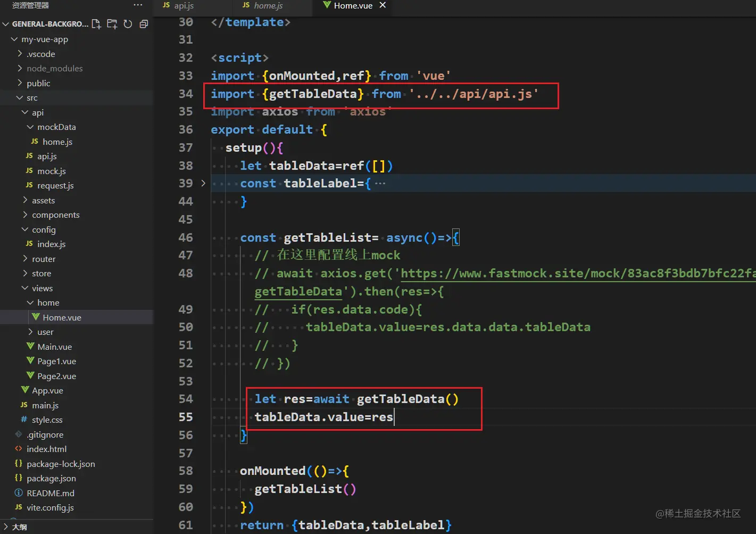
Task: Click the 'return {tableData,tableLabel}' line
Action: pos(346,525)
